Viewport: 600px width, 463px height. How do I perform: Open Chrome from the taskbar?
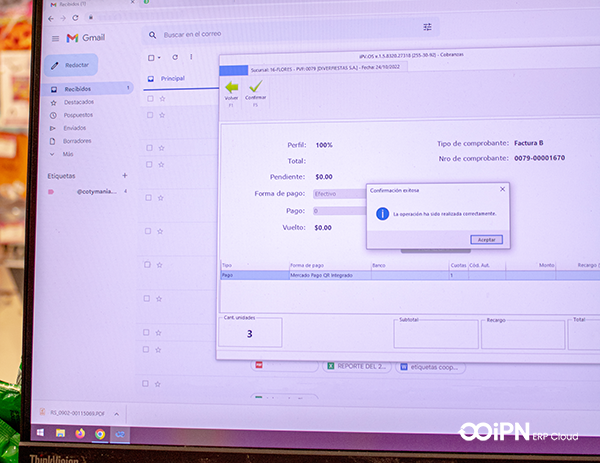100,434
